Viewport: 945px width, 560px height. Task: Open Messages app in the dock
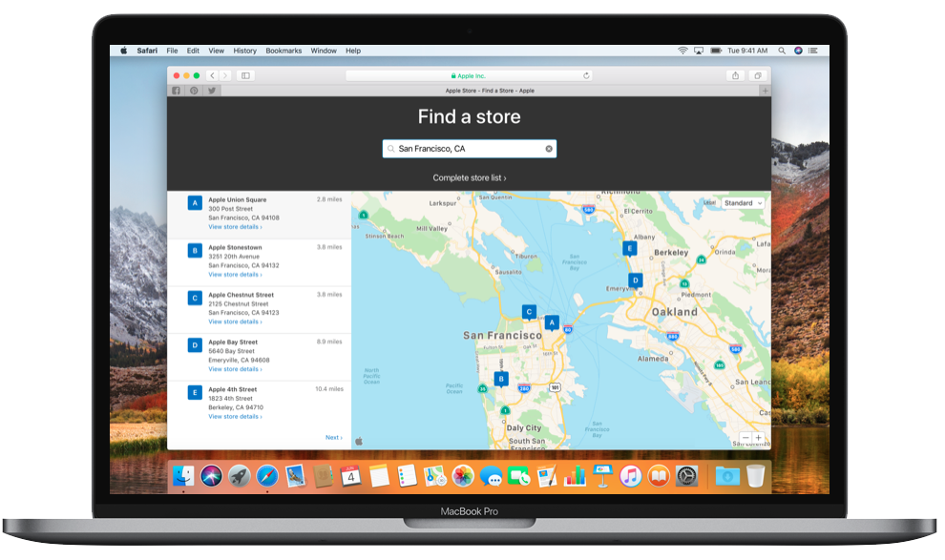click(492, 476)
